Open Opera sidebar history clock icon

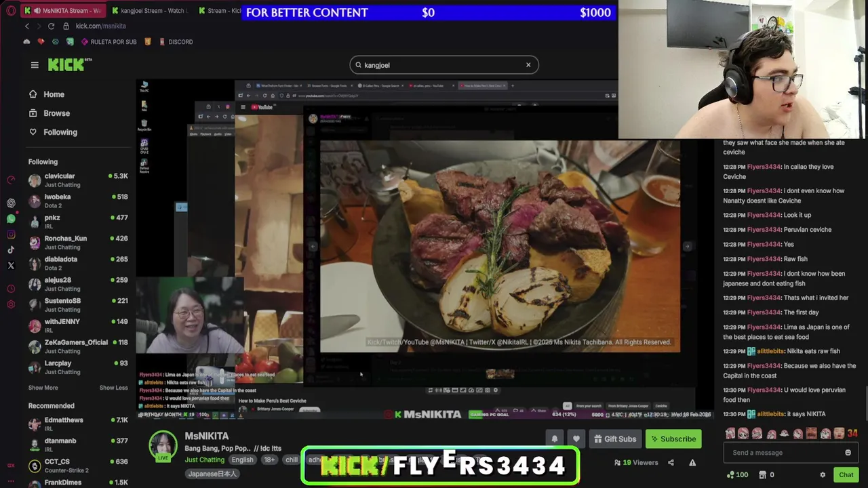11,289
